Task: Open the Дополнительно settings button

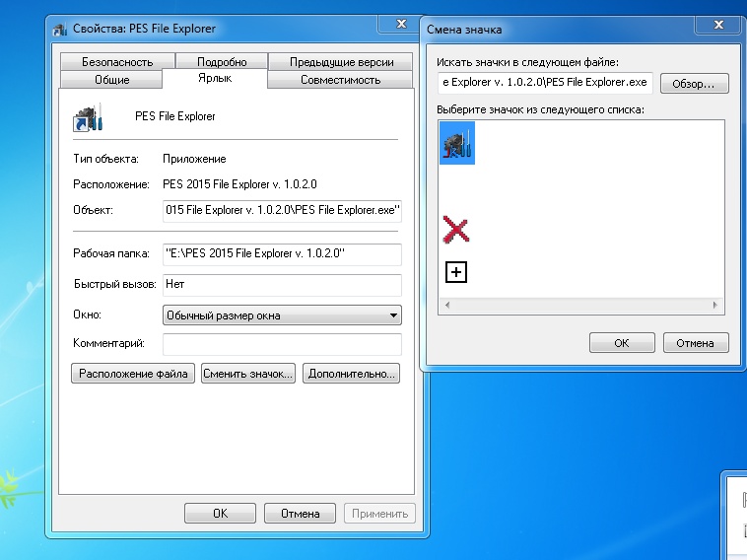Action: pyautogui.click(x=351, y=374)
